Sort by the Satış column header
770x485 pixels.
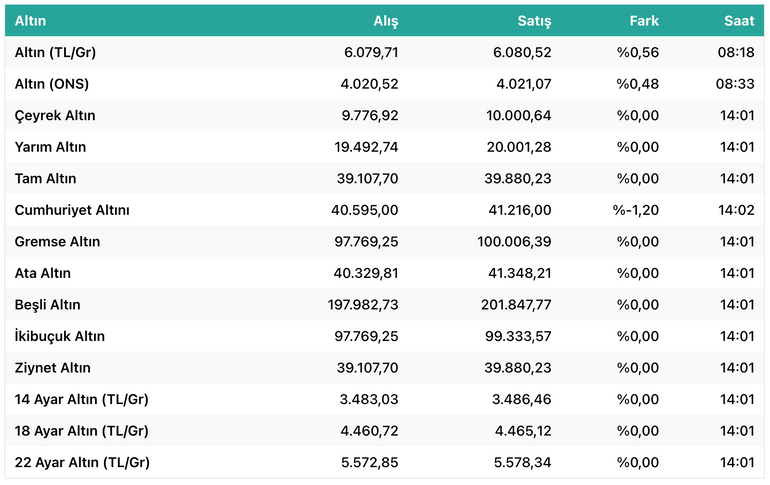click(534, 21)
